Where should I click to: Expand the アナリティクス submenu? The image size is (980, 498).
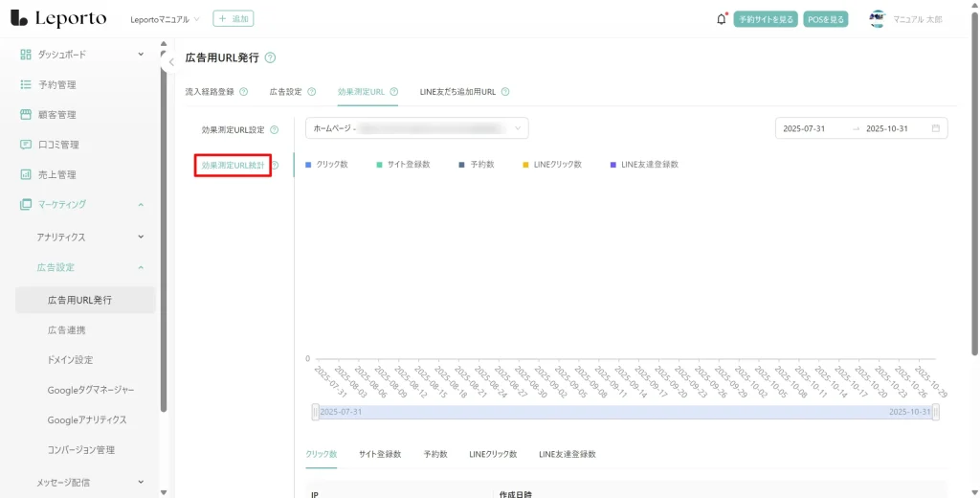coord(141,237)
